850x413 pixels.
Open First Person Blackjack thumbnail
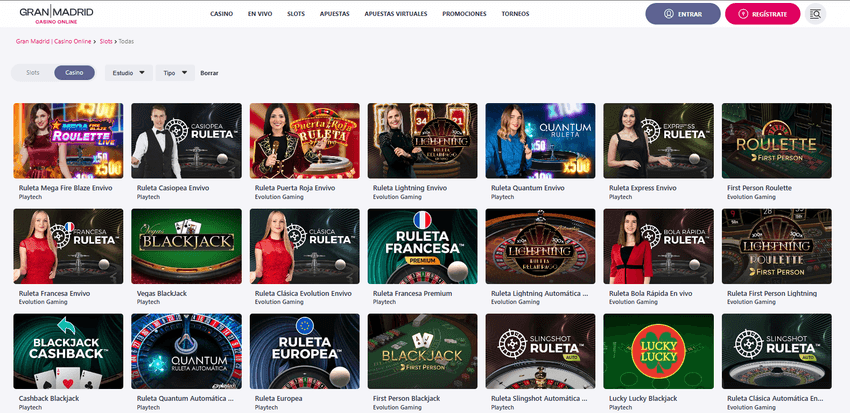(423, 351)
